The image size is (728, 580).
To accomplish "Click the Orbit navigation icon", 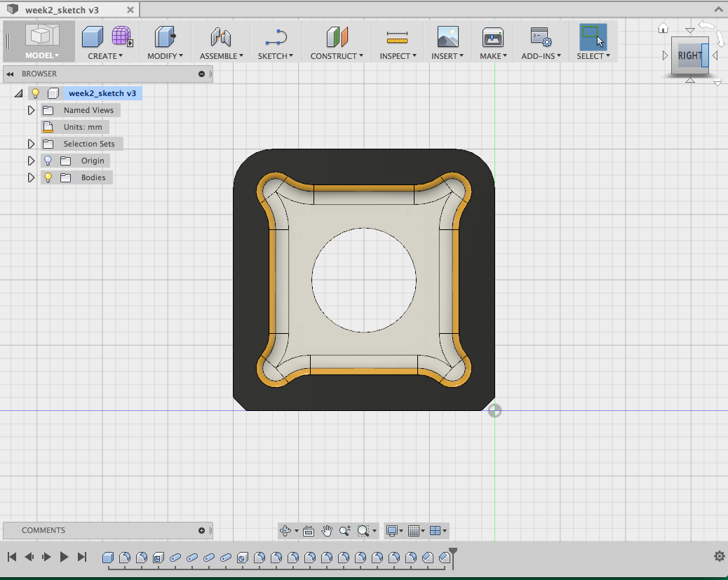I will click(x=285, y=530).
